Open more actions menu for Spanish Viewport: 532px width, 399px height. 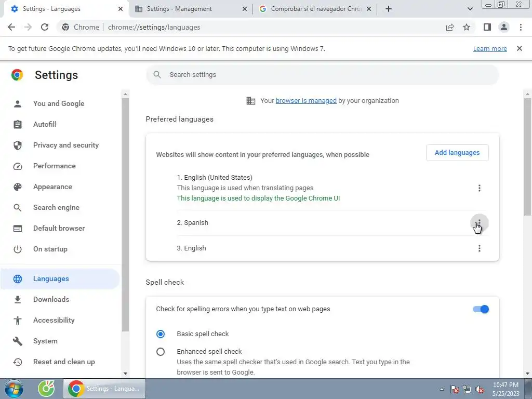(479, 223)
